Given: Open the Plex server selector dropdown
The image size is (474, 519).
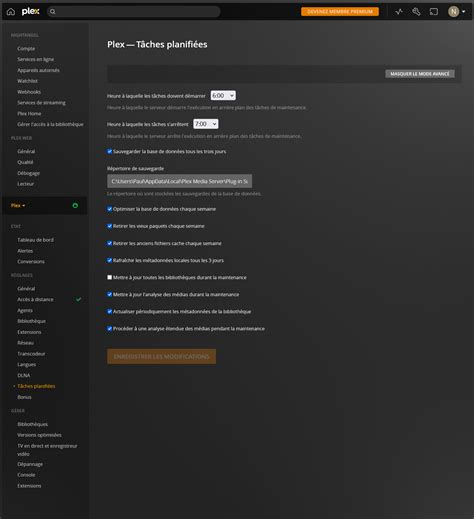Looking at the screenshot, I should coord(18,205).
